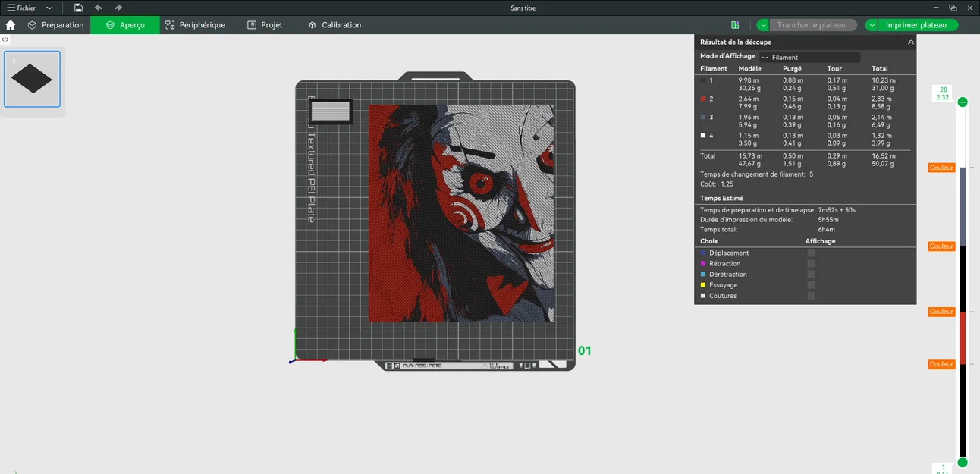Show Coutures by ticking its checkbox
980x474 pixels.
[811, 296]
